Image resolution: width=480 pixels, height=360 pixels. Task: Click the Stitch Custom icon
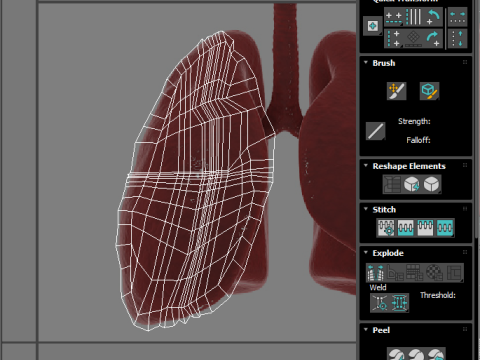pyautogui.click(x=445, y=228)
